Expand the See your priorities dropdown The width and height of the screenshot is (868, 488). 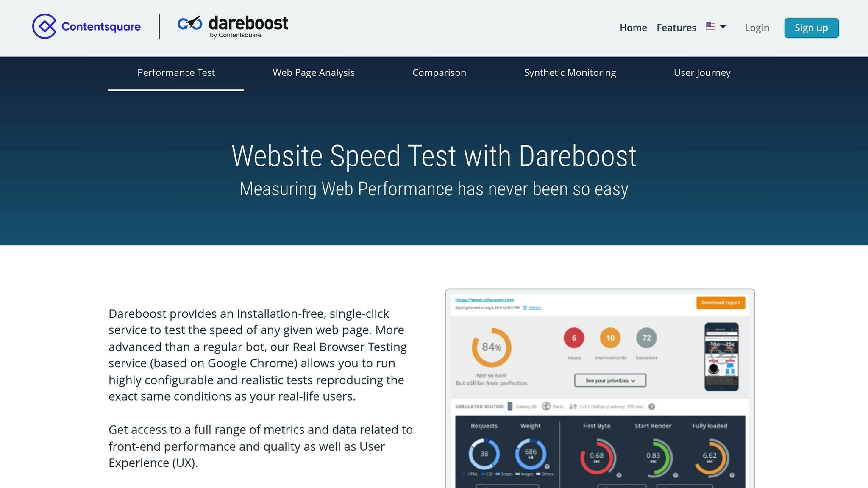coord(610,380)
